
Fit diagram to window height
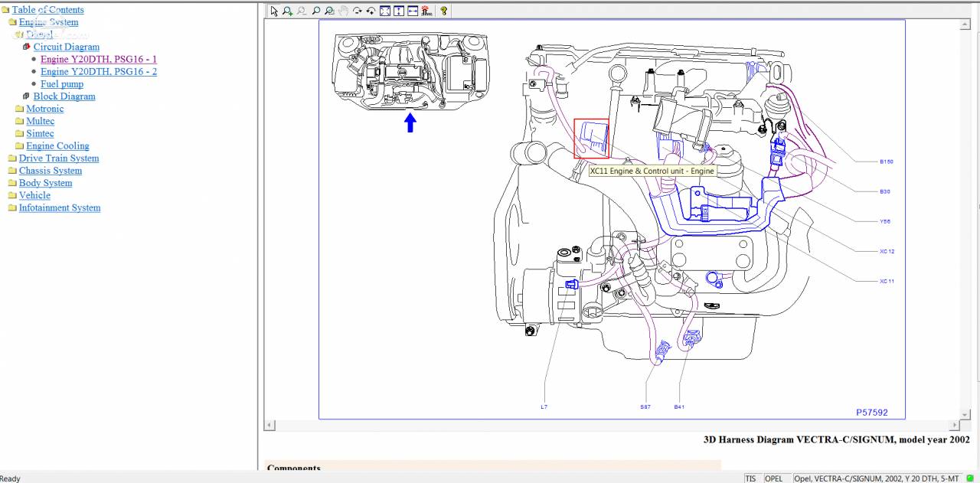(399, 11)
